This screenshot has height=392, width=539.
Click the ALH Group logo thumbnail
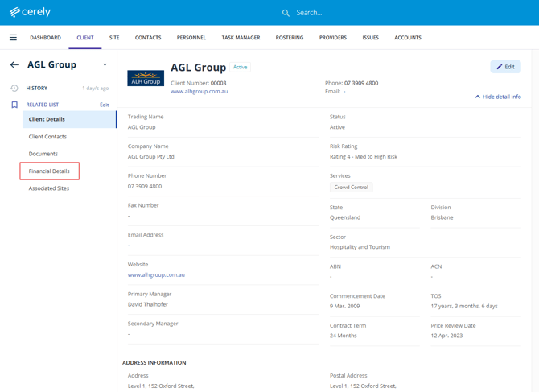(x=146, y=78)
